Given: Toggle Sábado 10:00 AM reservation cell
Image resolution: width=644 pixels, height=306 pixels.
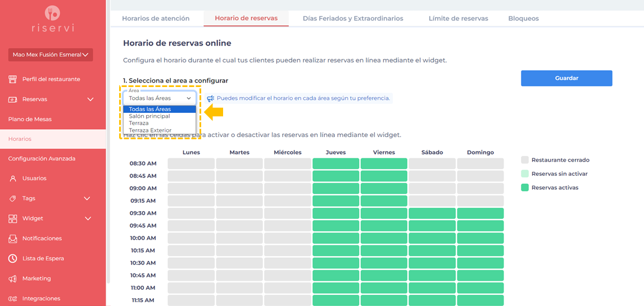Looking at the screenshot, I should click(432, 238).
